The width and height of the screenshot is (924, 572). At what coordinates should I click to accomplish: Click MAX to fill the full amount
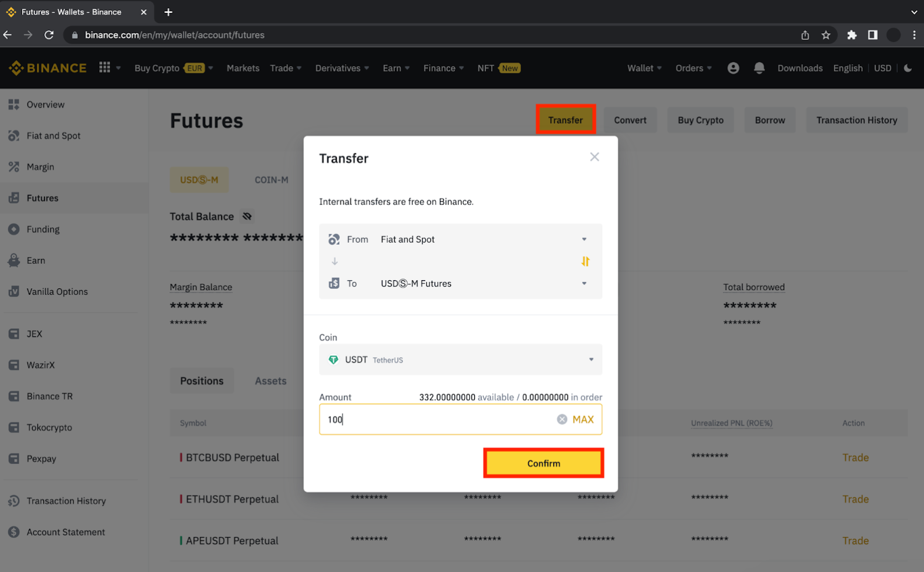pos(583,419)
